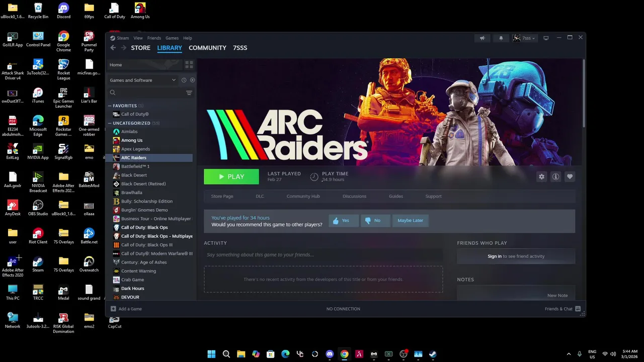Switch to the STORE tab
Viewport: 644px width, 362px height.
[141, 48]
